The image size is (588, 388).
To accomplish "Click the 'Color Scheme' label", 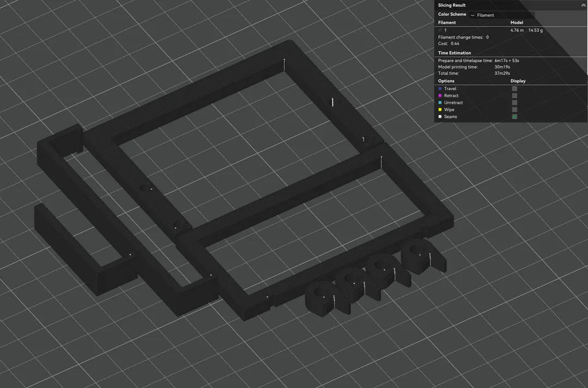I will [452, 14].
